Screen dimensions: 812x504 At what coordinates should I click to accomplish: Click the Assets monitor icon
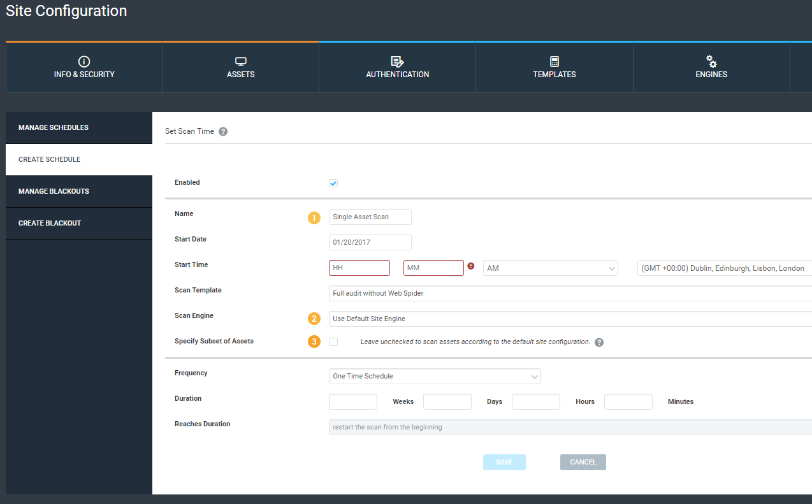click(240, 61)
